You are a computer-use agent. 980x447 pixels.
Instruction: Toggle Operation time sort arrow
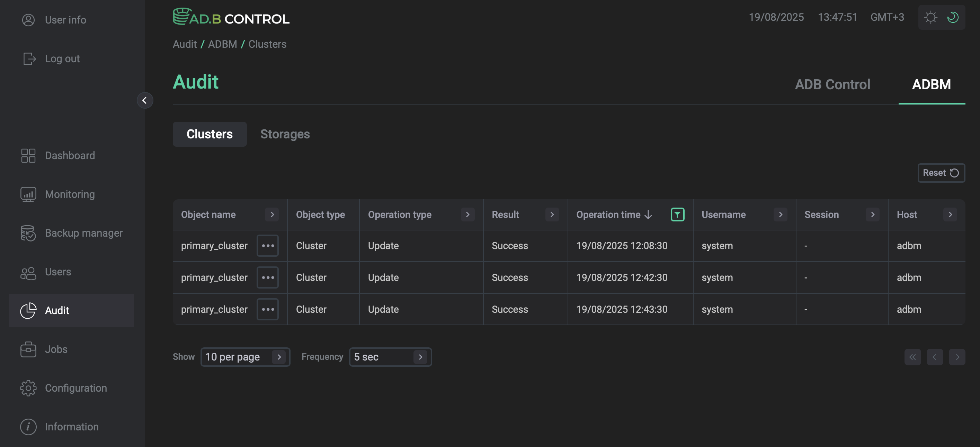(x=649, y=215)
